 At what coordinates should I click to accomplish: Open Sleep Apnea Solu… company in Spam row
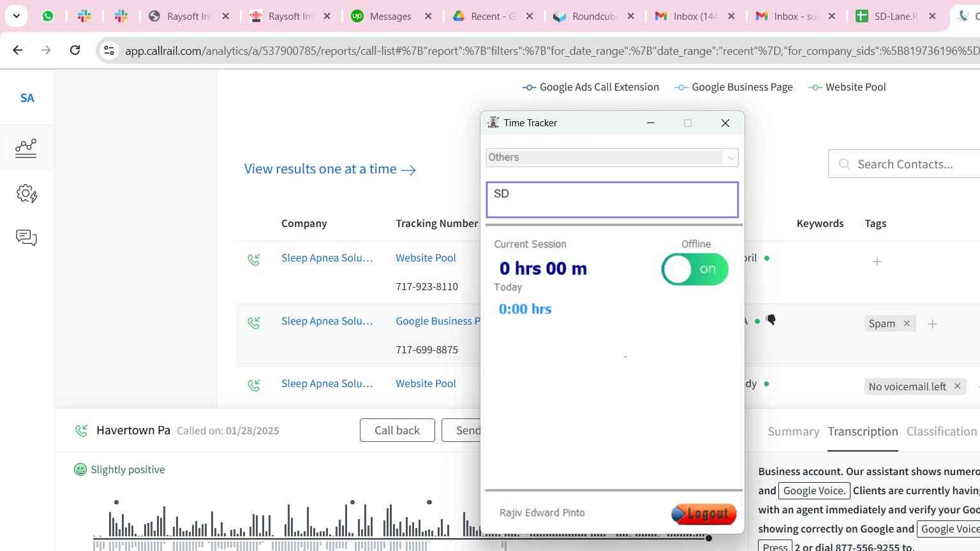click(x=327, y=321)
